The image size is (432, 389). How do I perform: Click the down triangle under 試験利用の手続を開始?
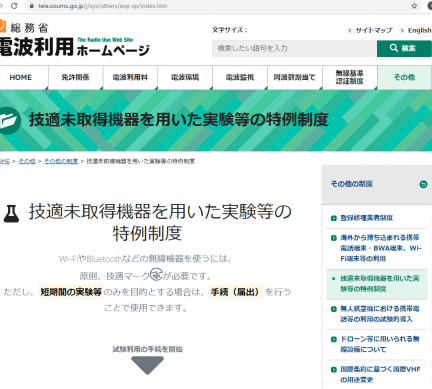[147, 365]
